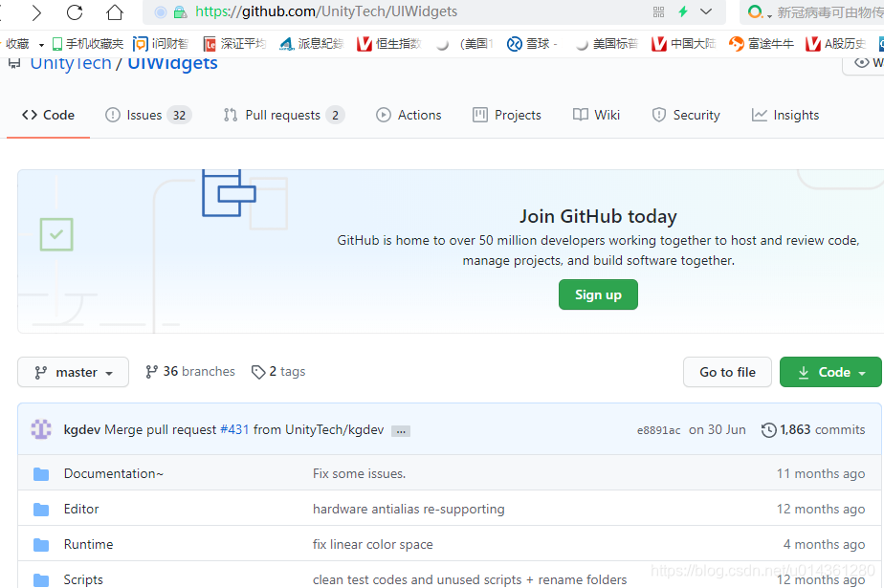
Task: View the 36 branches link
Action: [x=190, y=372]
